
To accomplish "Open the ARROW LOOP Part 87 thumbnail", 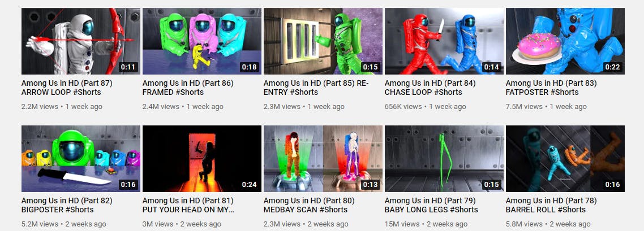I will 81,41.
